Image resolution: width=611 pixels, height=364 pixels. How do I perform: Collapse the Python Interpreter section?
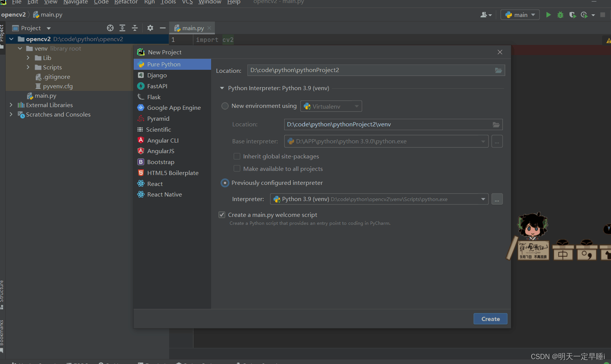tap(222, 88)
